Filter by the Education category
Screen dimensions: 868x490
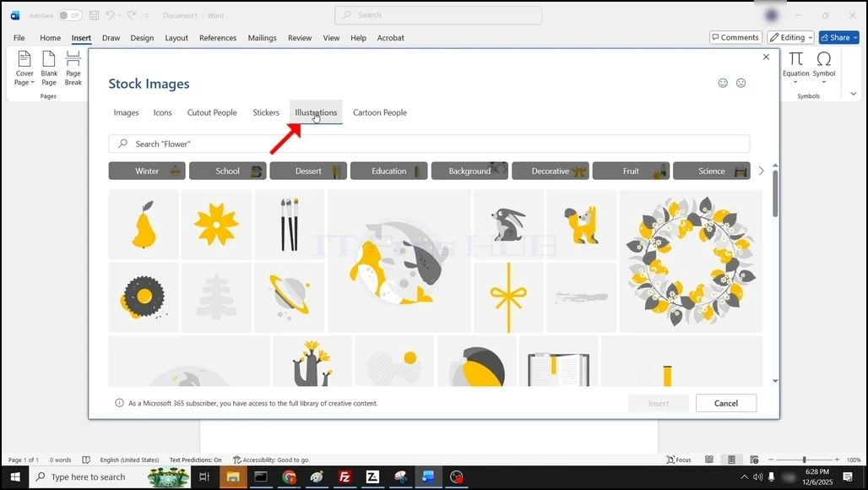(388, 171)
